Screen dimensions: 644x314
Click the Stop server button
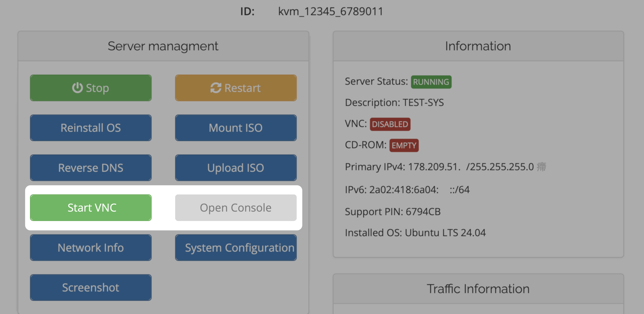pyautogui.click(x=91, y=88)
